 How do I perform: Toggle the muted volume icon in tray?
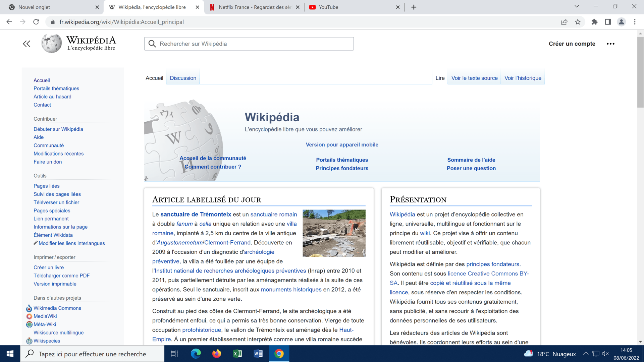[605, 354]
